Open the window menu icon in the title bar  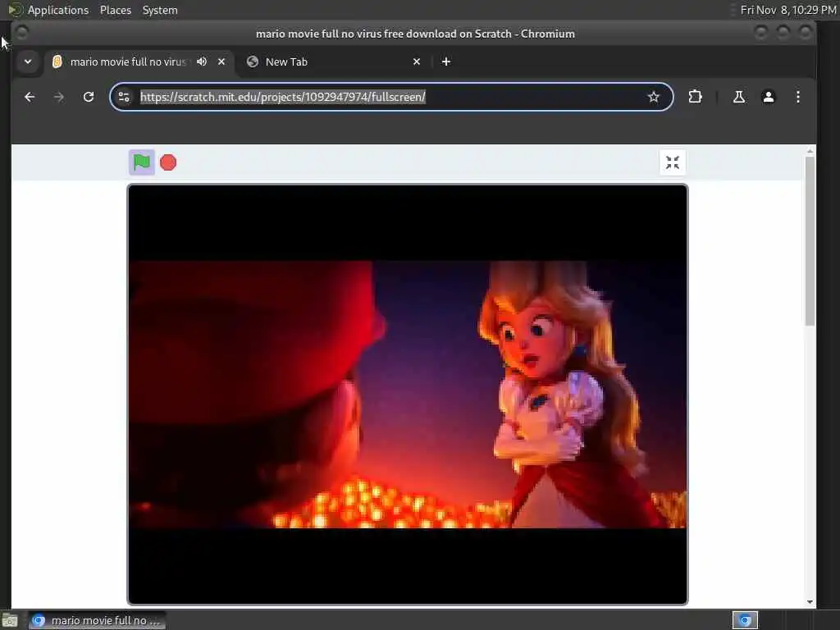click(x=21, y=33)
